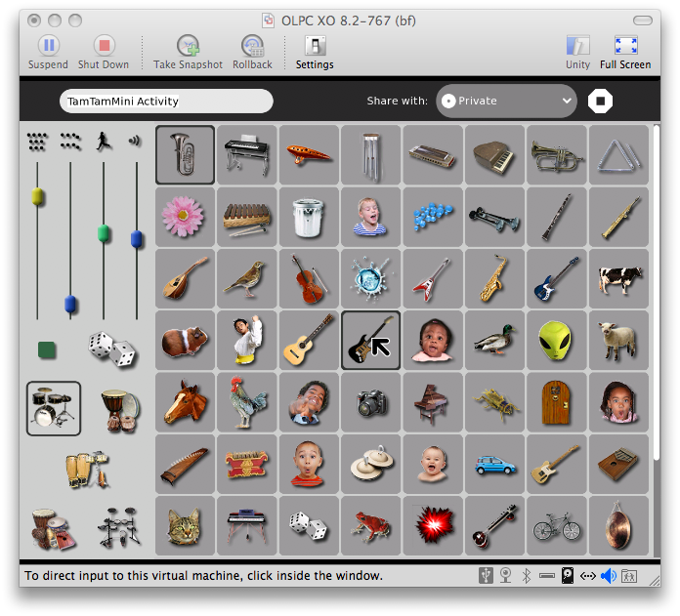Pick the wind chimes sound
The image size is (680, 616).
[x=371, y=154]
